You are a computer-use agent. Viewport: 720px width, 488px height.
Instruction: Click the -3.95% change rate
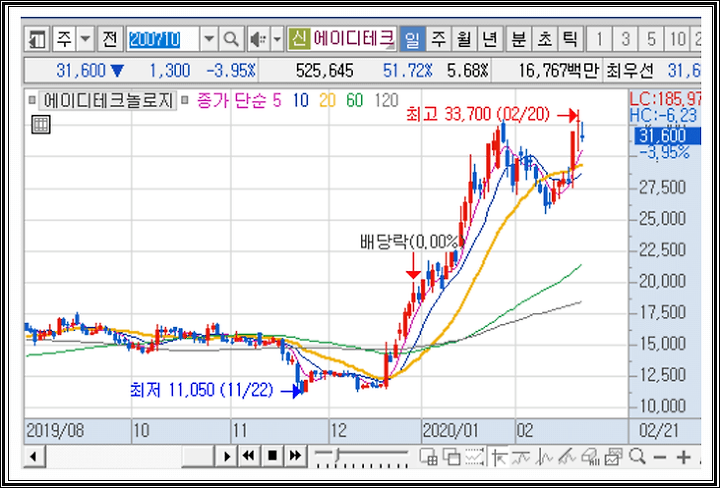231,71
